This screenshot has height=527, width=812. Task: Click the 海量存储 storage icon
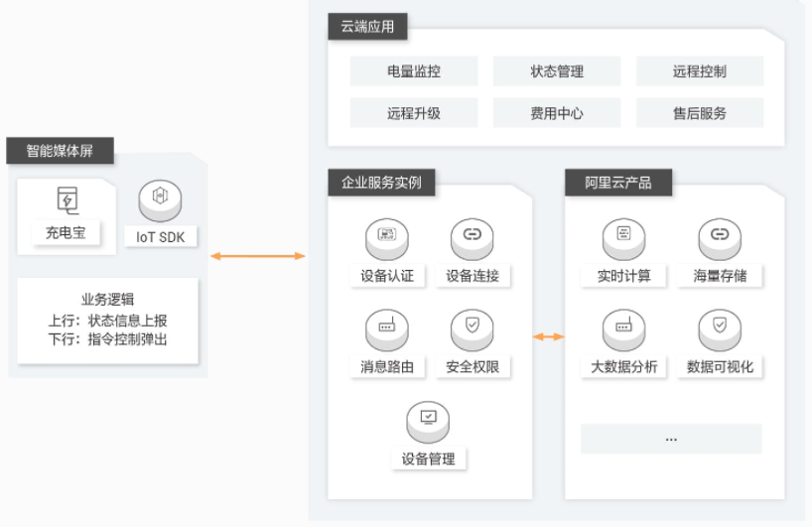(x=720, y=238)
